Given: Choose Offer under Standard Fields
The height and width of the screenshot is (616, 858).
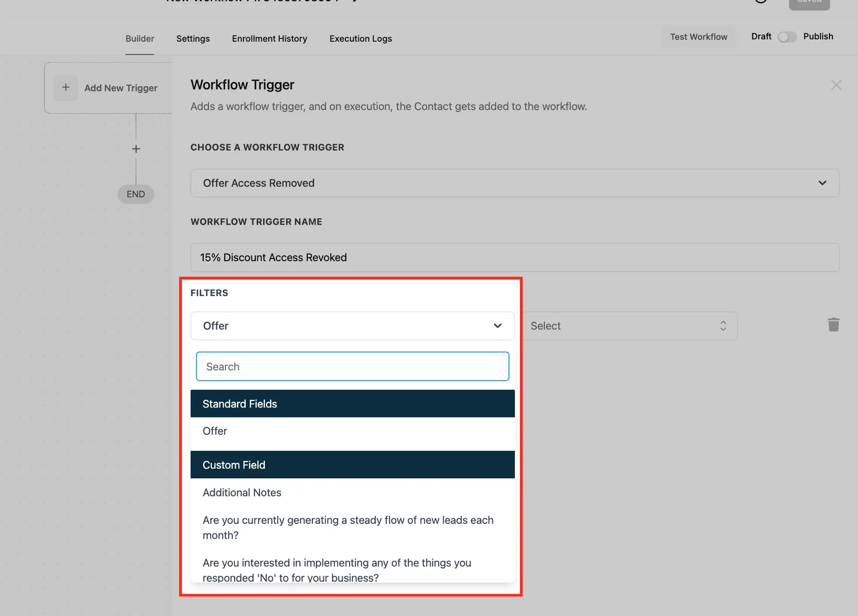Looking at the screenshot, I should click(x=352, y=431).
